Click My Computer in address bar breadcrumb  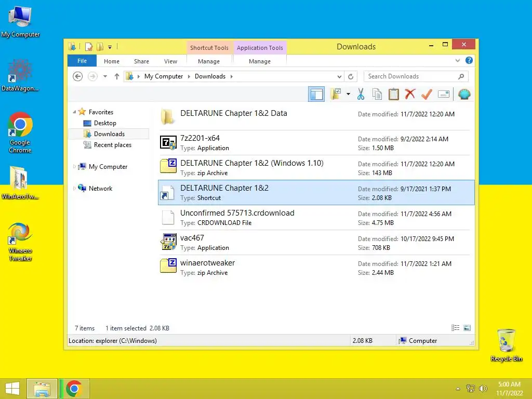(x=164, y=76)
